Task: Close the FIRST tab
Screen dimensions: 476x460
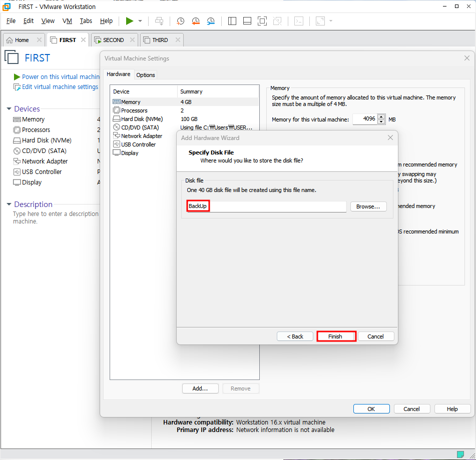Action: pos(83,39)
